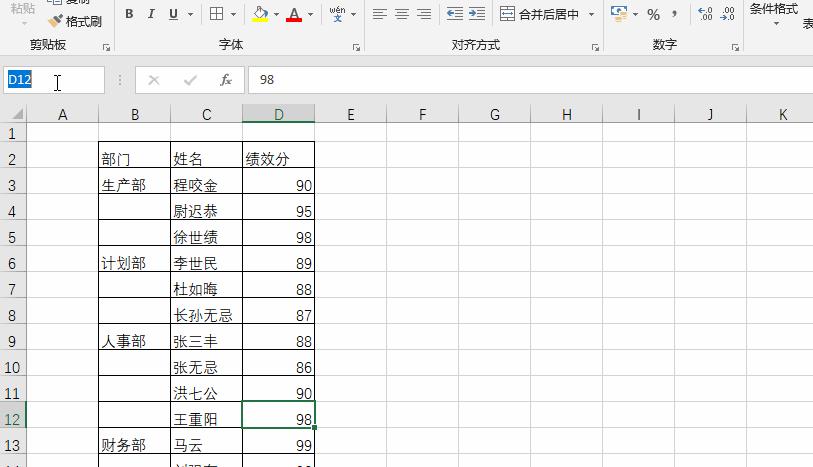Screen dimensions: 813x467
Task: Click accounting number format icon
Action: 619,14
